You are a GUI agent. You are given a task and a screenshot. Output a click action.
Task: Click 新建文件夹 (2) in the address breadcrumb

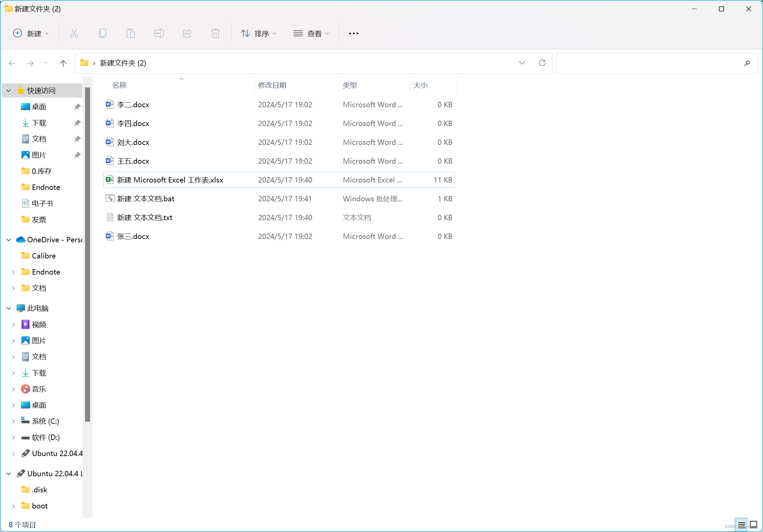123,63
